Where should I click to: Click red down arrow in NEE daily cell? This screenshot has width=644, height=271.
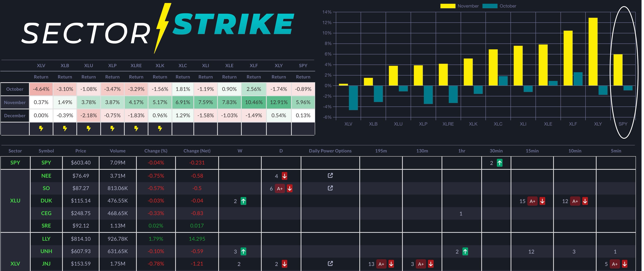tap(284, 176)
